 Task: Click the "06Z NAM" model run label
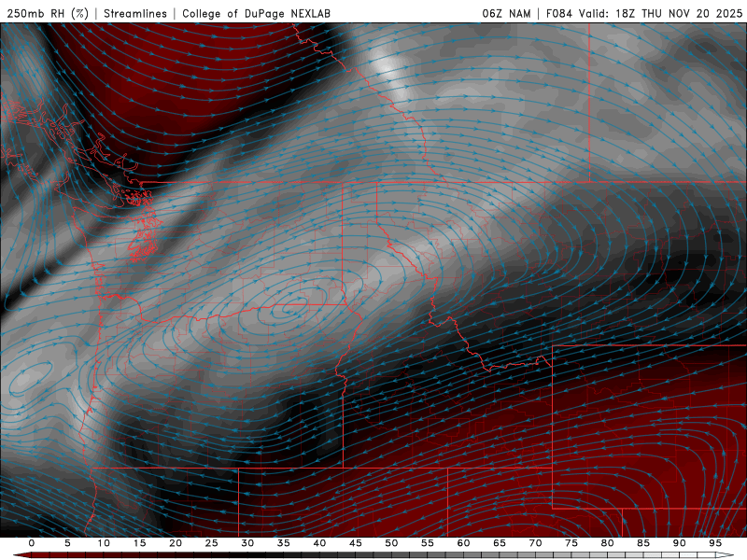tap(506, 13)
